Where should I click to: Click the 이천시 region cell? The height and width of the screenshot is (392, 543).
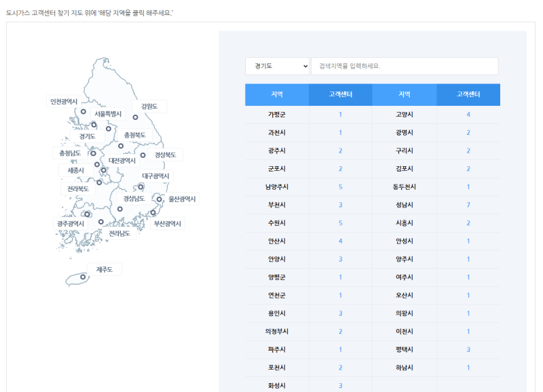[405, 332]
